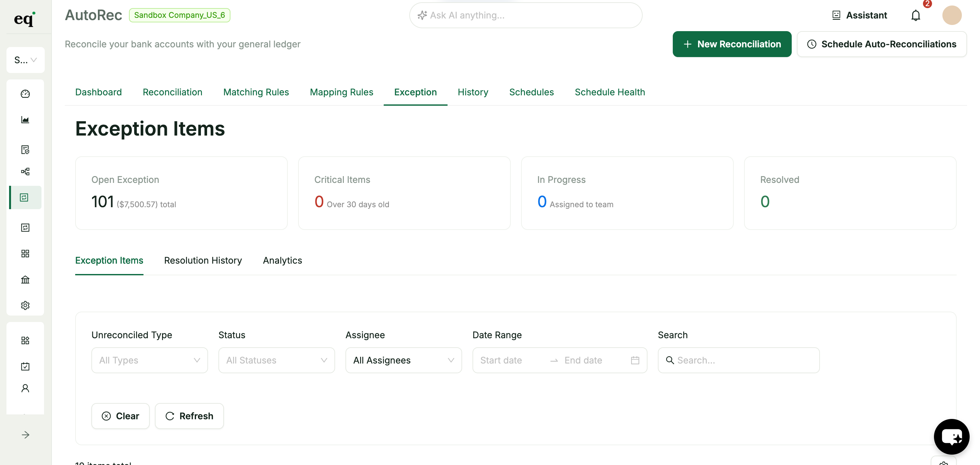This screenshot has width=980, height=465.
Task: Open the settings gear sidebar icon
Action: [25, 305]
